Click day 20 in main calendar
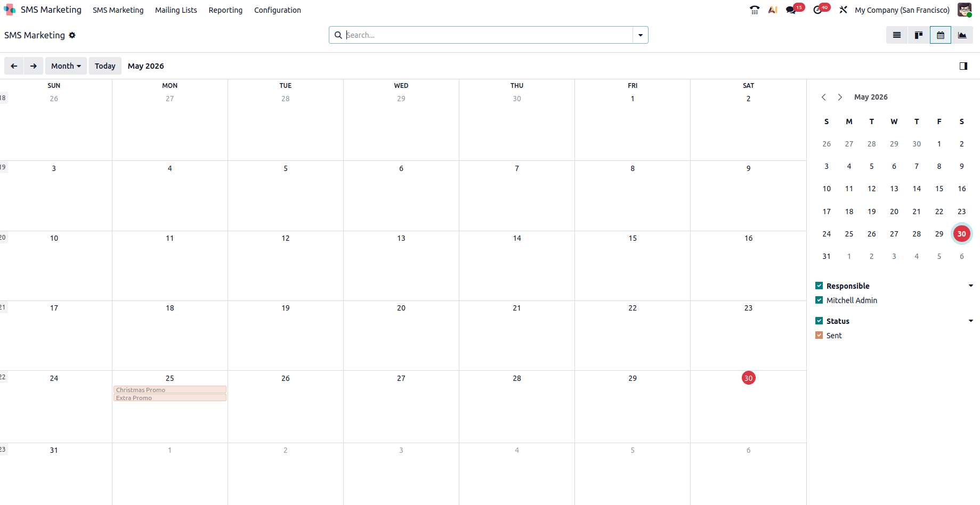Screen dimensions: 980x505 (x=401, y=308)
